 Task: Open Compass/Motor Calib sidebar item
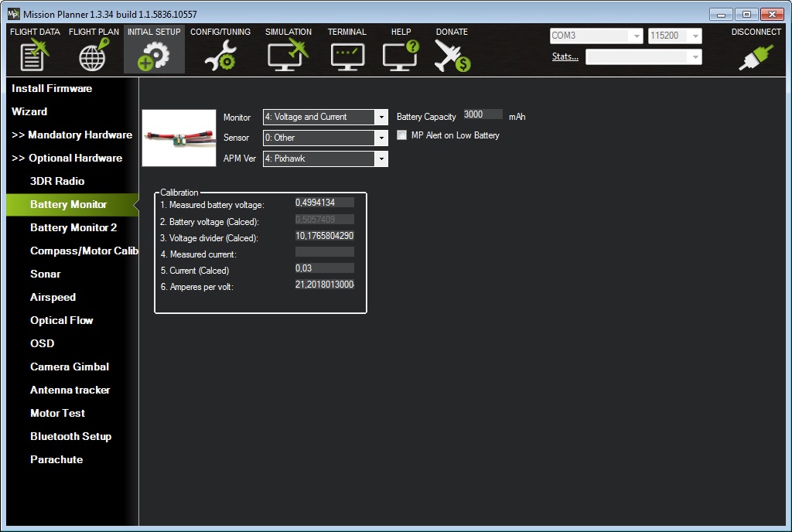(x=84, y=251)
